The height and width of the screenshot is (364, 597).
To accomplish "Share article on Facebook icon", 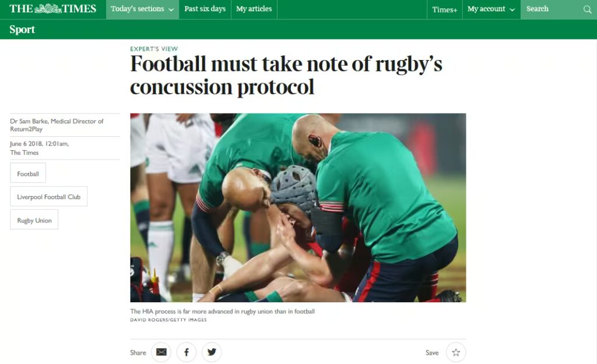I will 186,352.
